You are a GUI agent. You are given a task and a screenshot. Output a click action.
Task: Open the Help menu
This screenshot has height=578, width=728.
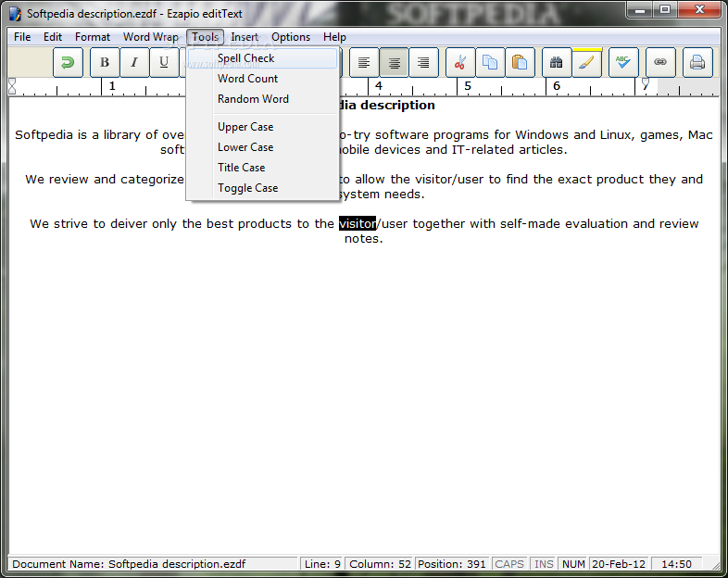(334, 37)
